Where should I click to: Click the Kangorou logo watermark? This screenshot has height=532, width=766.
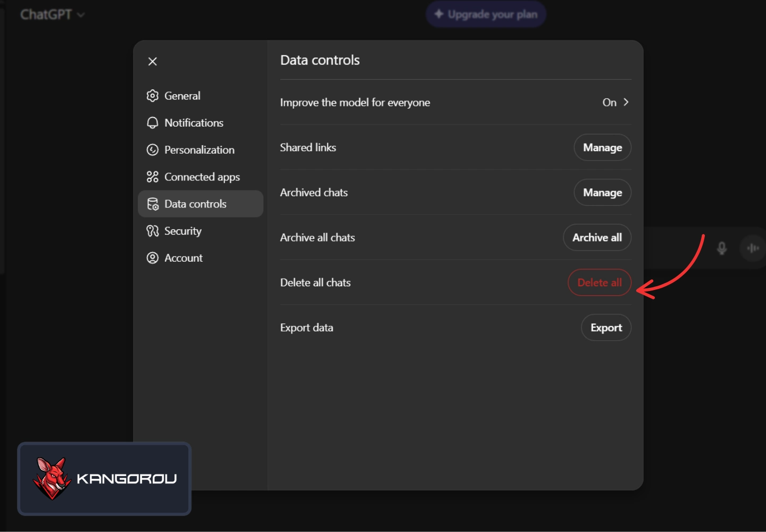[104, 479]
